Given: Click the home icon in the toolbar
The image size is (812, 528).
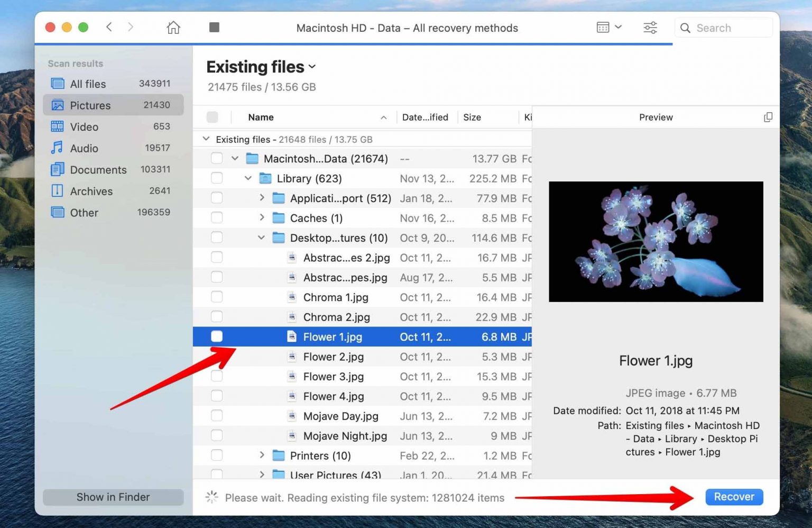Looking at the screenshot, I should [x=173, y=27].
